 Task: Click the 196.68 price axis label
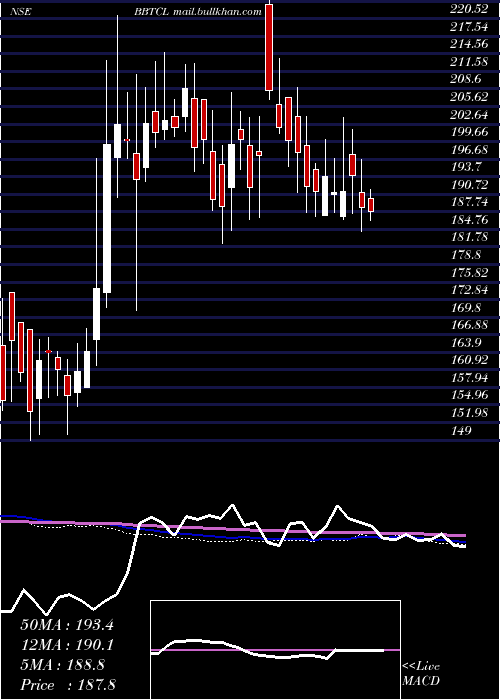coord(468,149)
